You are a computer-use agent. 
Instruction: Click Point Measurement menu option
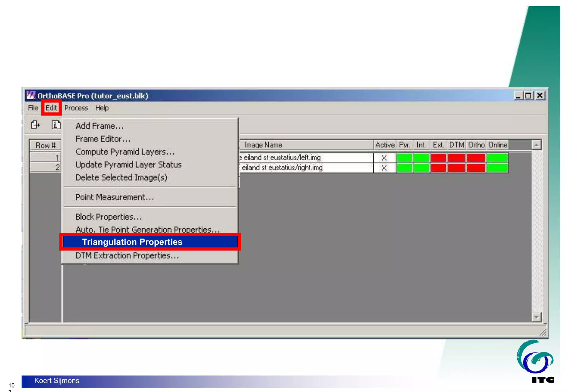click(114, 197)
